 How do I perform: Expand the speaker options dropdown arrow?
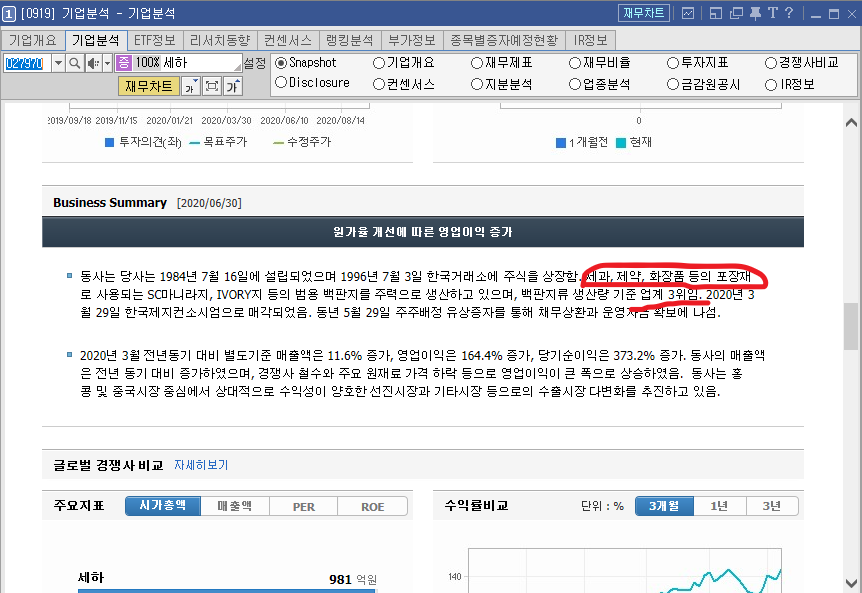[x=107, y=63]
